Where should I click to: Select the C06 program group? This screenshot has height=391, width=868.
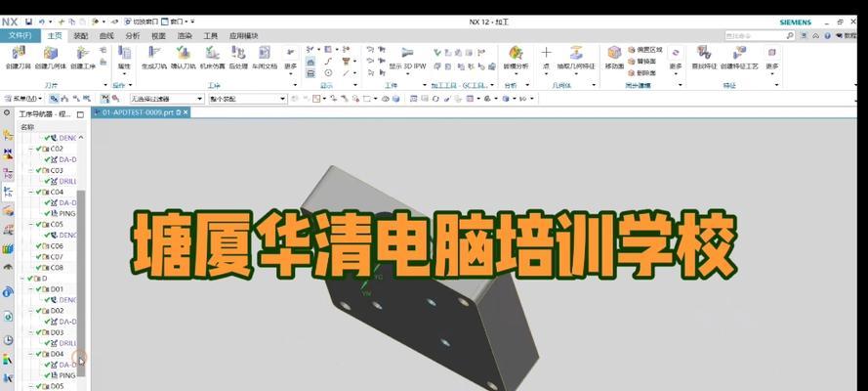(x=57, y=246)
